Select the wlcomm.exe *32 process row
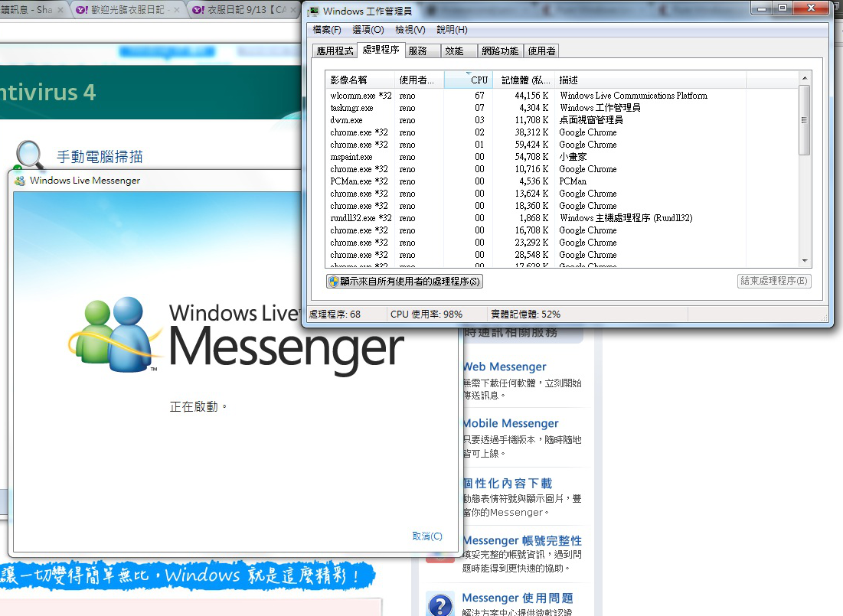This screenshot has width=843, height=616. (562, 96)
